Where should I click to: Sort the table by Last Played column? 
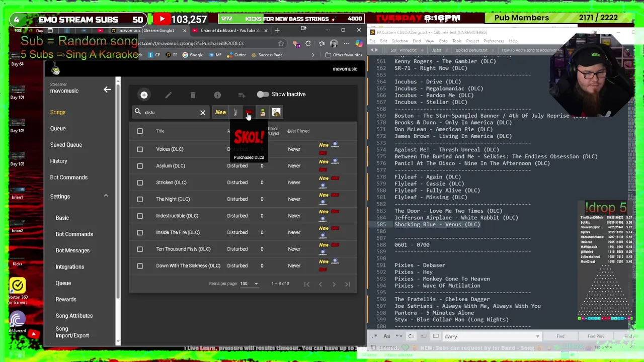click(x=299, y=131)
